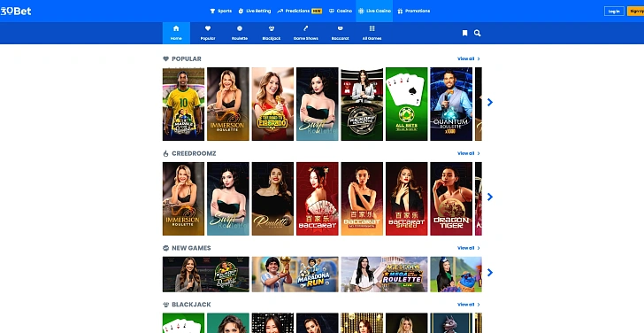The width and height of the screenshot is (644, 333).
Task: Advance the Popular row with right arrow
Action: (489, 103)
